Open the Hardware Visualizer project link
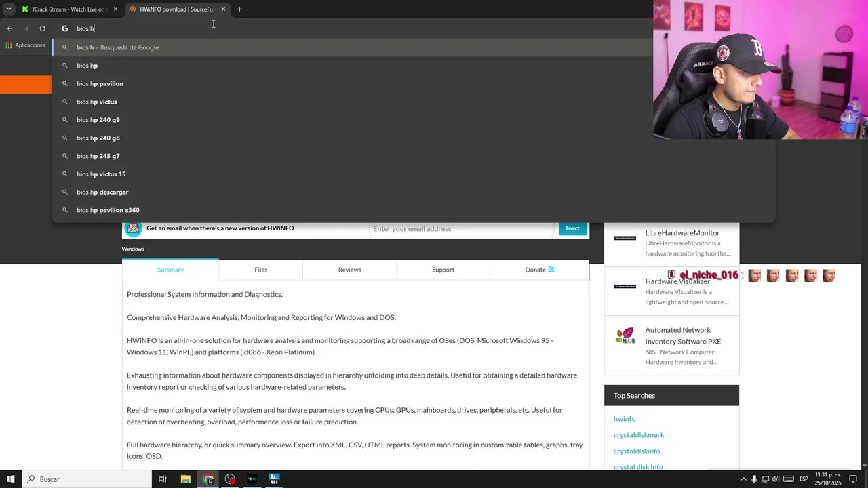This screenshot has height=488, width=868. tap(677, 281)
